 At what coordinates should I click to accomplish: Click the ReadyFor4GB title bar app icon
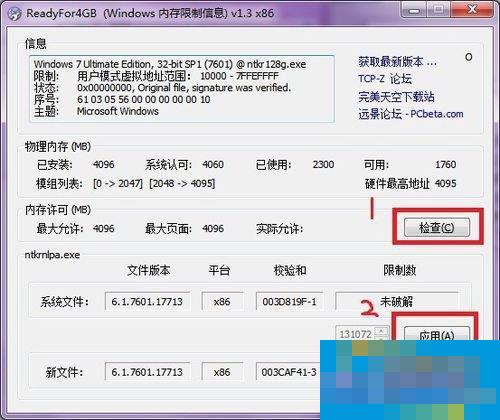point(14,14)
